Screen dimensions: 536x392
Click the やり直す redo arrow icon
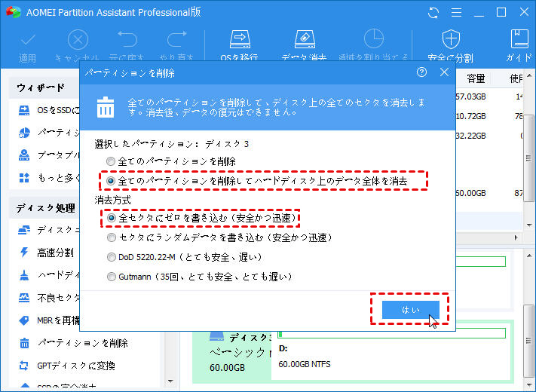point(176,39)
